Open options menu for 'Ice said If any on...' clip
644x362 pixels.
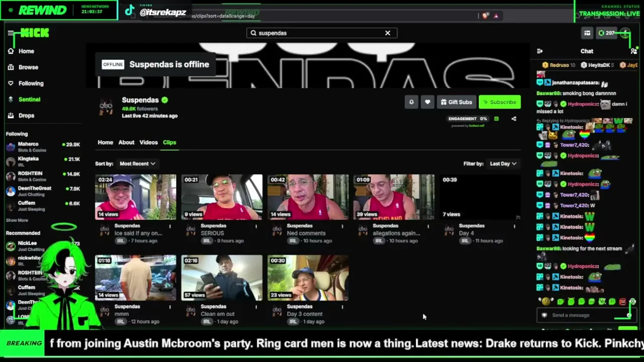pos(170,226)
